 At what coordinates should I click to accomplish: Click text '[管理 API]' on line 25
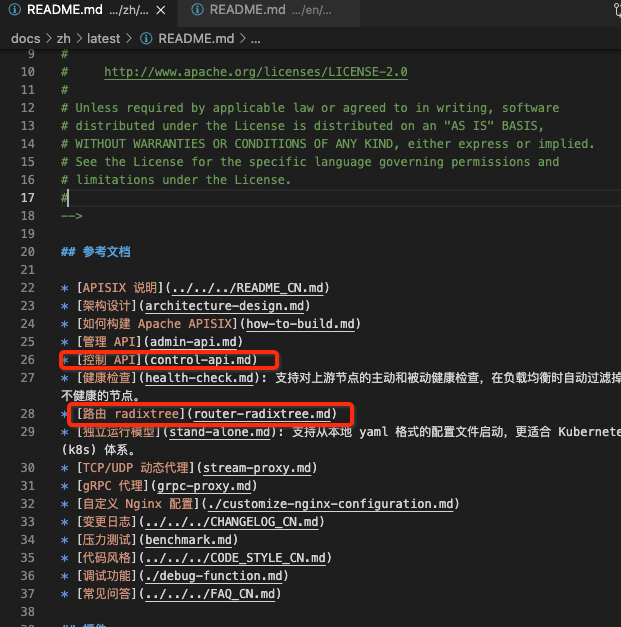pyautogui.click(x=109, y=342)
